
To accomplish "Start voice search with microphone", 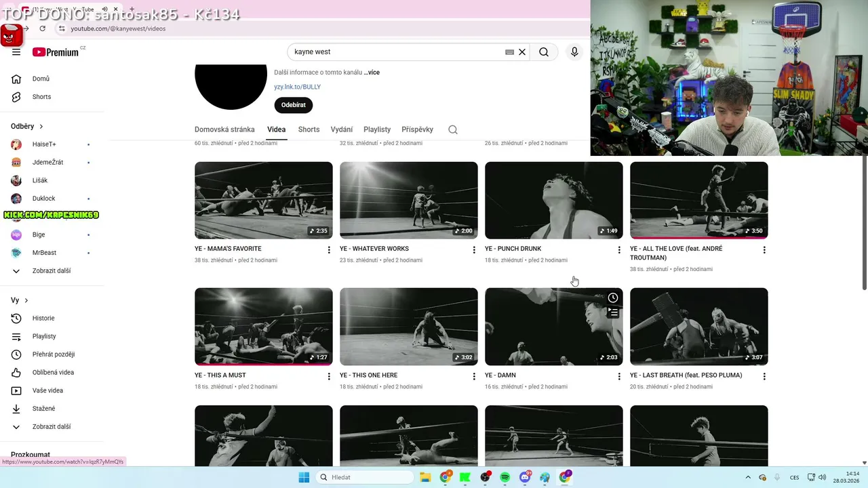I will tap(574, 52).
